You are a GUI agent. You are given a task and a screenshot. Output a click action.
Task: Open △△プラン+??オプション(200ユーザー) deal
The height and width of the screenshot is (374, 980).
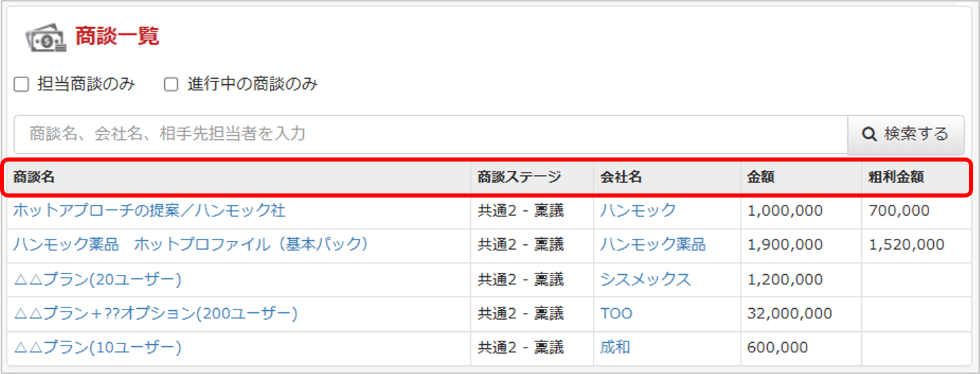tap(155, 314)
